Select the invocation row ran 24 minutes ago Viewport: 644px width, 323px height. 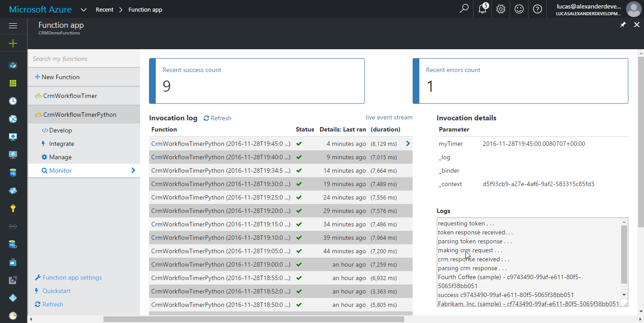(x=281, y=197)
